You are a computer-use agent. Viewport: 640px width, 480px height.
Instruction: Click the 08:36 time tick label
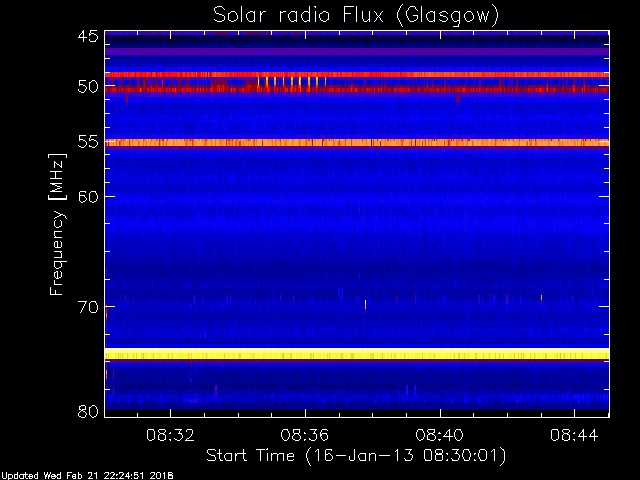pyautogui.click(x=305, y=435)
